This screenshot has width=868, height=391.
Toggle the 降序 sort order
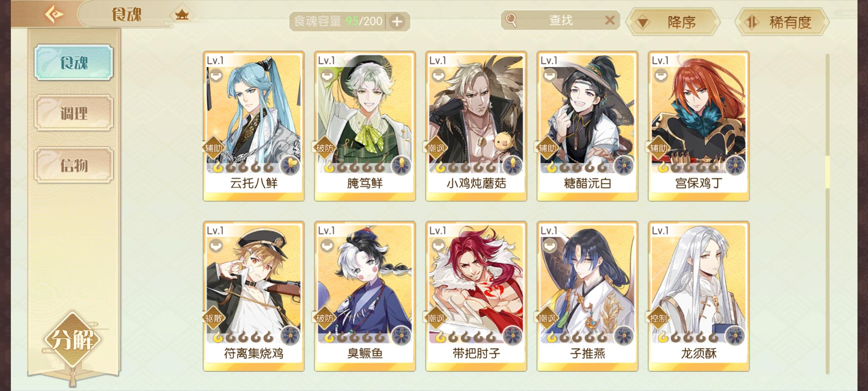pos(673,22)
